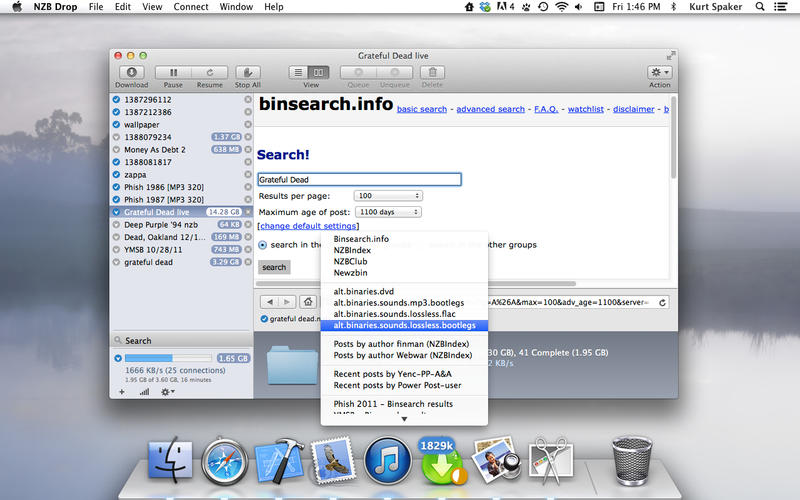This screenshot has width=800, height=500.
Task: Toggle status circle for YMSB 10/28/11
Action: [116, 249]
